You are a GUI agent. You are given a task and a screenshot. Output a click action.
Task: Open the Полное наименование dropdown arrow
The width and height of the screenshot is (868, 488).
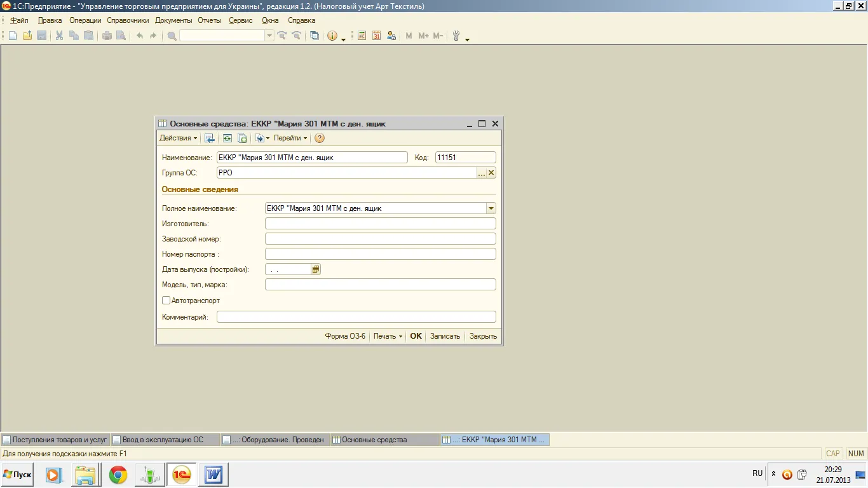coord(491,208)
